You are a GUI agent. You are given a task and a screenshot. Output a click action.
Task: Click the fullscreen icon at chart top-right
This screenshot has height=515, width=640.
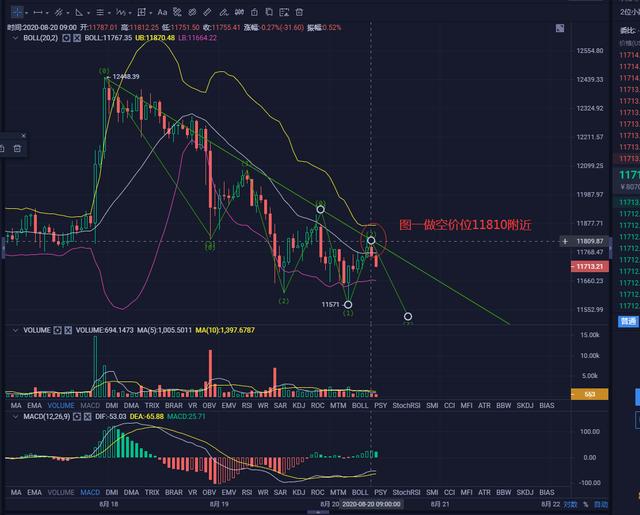pyautogui.click(x=560, y=28)
